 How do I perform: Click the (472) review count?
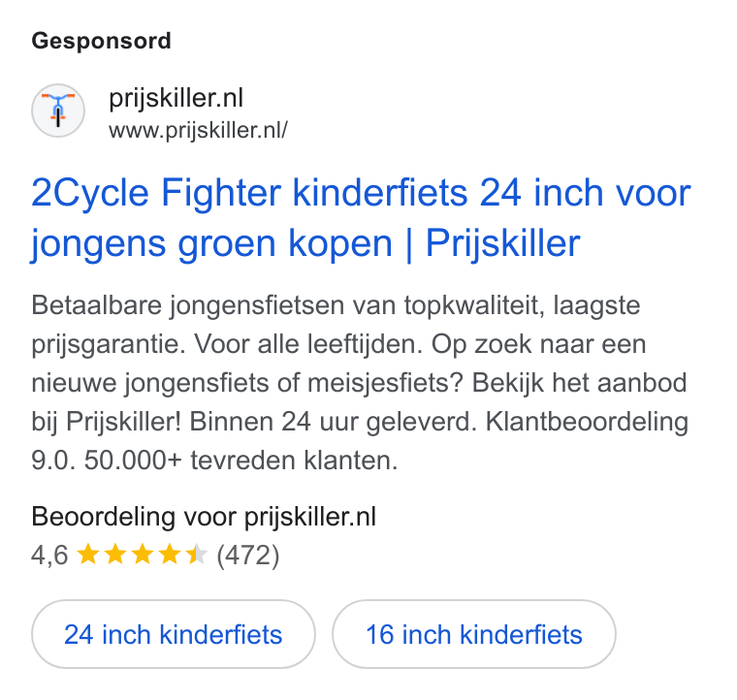pyautogui.click(x=247, y=556)
